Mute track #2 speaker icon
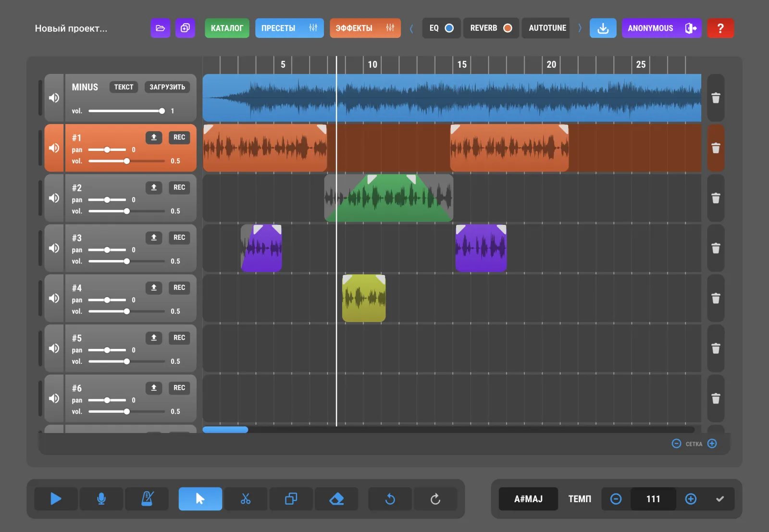 tap(54, 198)
